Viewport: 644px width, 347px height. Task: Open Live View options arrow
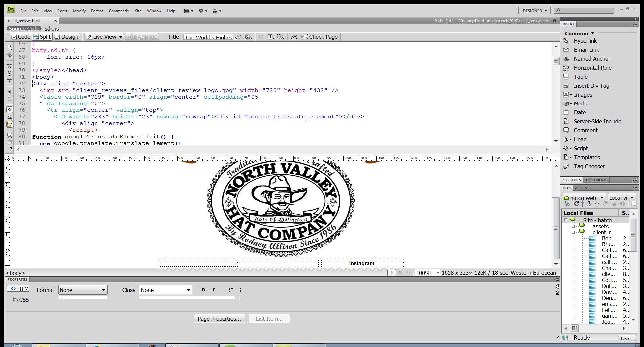point(121,37)
